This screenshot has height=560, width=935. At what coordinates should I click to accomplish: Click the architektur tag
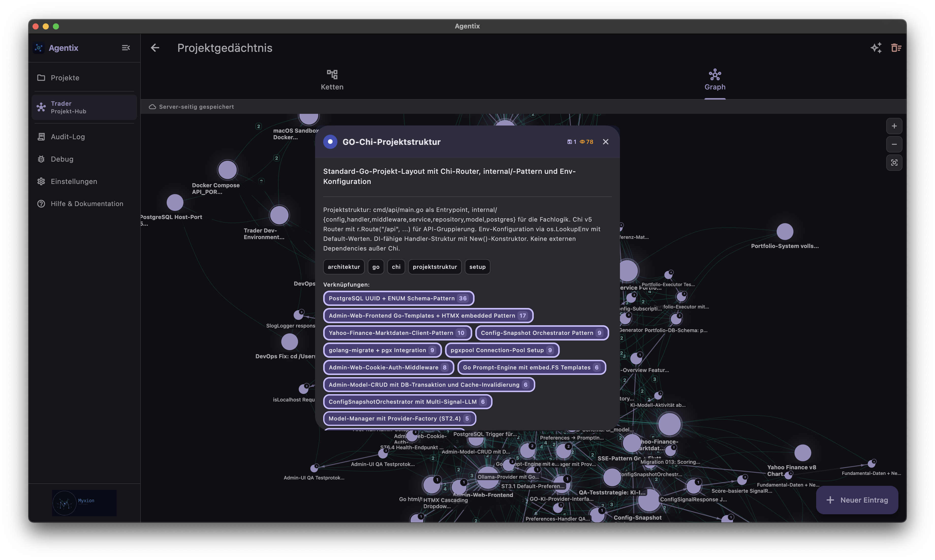pyautogui.click(x=343, y=267)
